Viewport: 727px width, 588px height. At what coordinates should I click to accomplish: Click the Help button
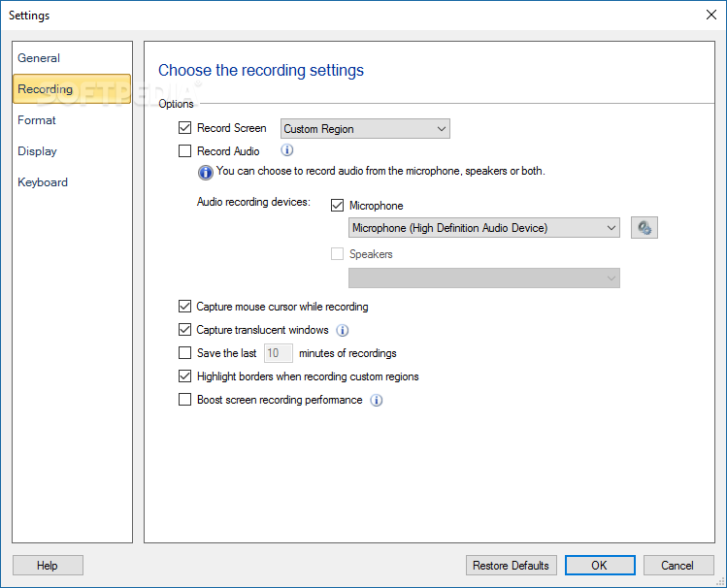point(48,566)
